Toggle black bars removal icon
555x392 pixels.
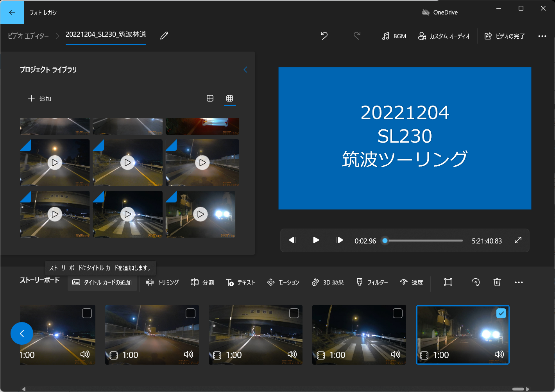448,282
